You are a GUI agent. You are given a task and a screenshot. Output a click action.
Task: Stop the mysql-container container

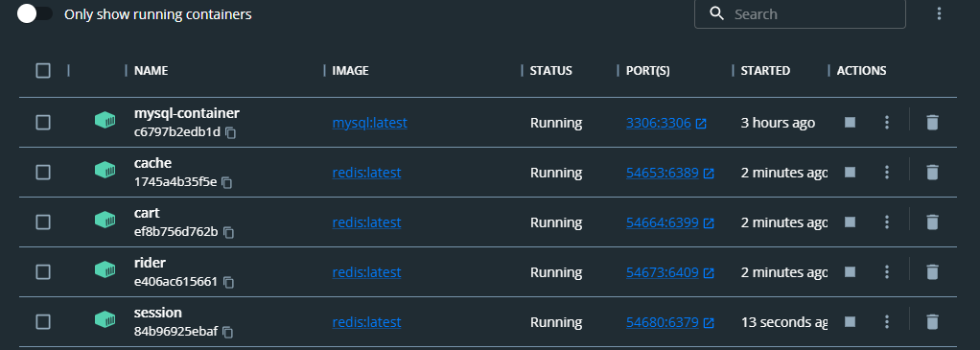point(850,123)
